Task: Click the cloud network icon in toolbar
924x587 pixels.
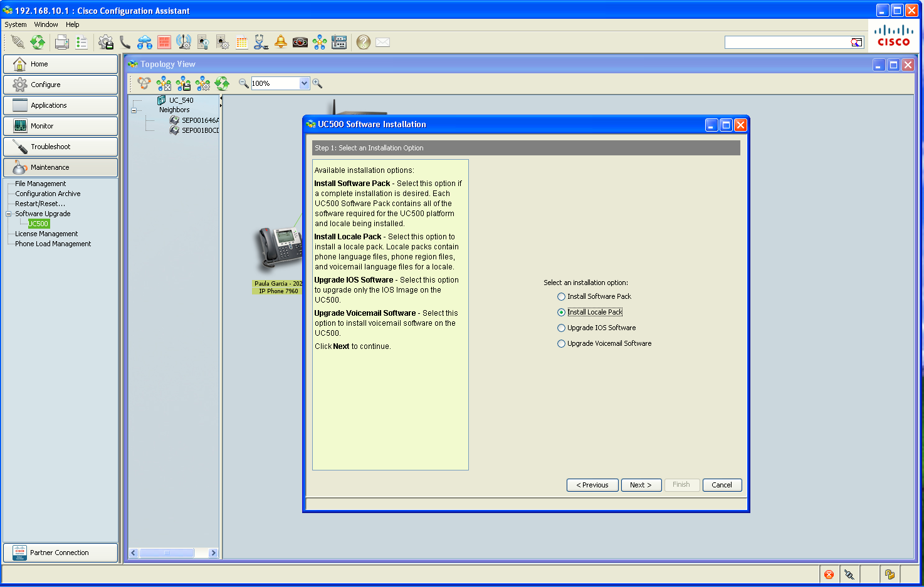Action: click(x=145, y=42)
